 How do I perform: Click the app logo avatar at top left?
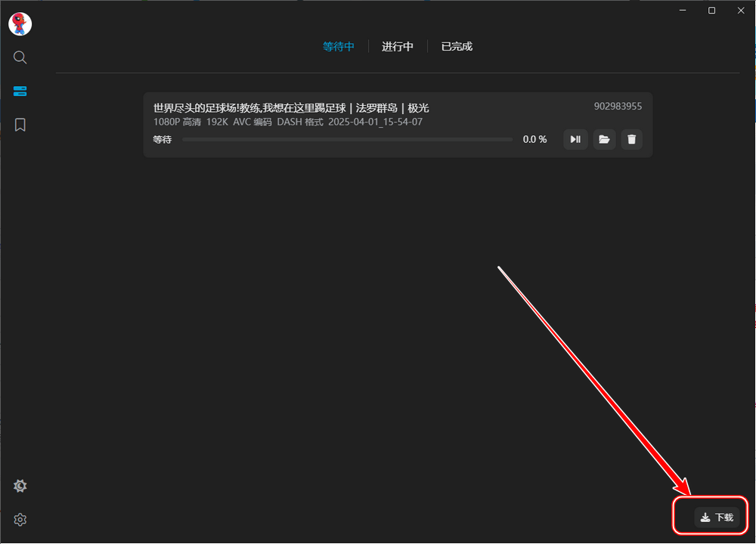tap(20, 23)
